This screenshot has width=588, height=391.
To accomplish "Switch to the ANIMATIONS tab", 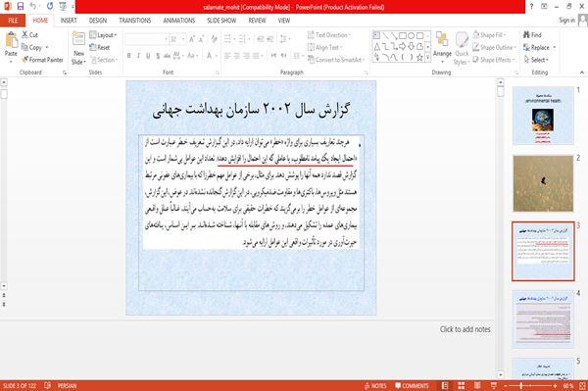I will point(179,21).
